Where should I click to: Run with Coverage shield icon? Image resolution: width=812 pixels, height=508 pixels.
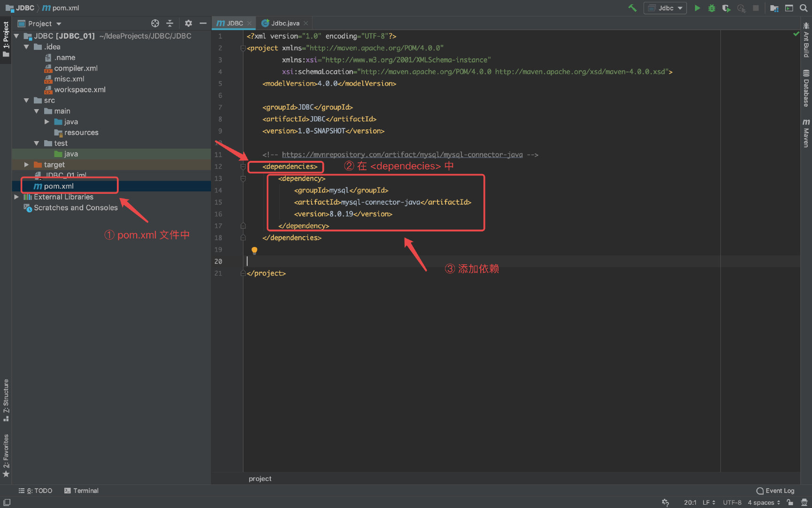coord(726,8)
